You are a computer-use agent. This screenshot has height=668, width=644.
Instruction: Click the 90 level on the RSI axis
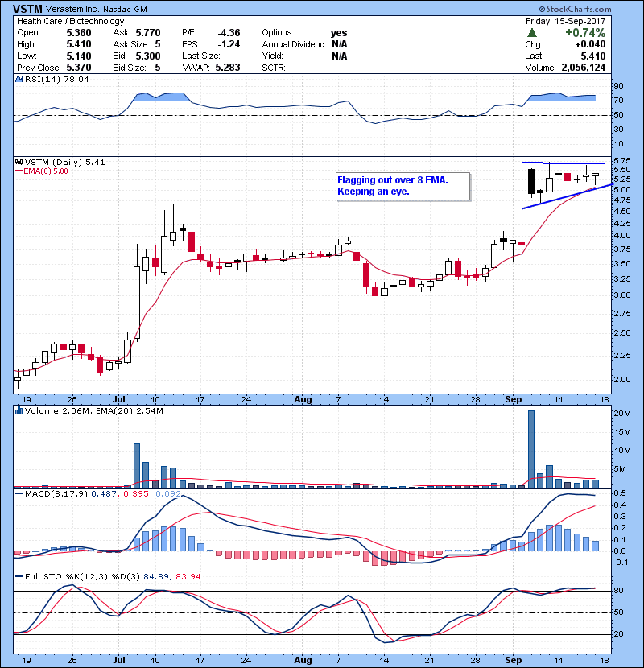point(618,86)
